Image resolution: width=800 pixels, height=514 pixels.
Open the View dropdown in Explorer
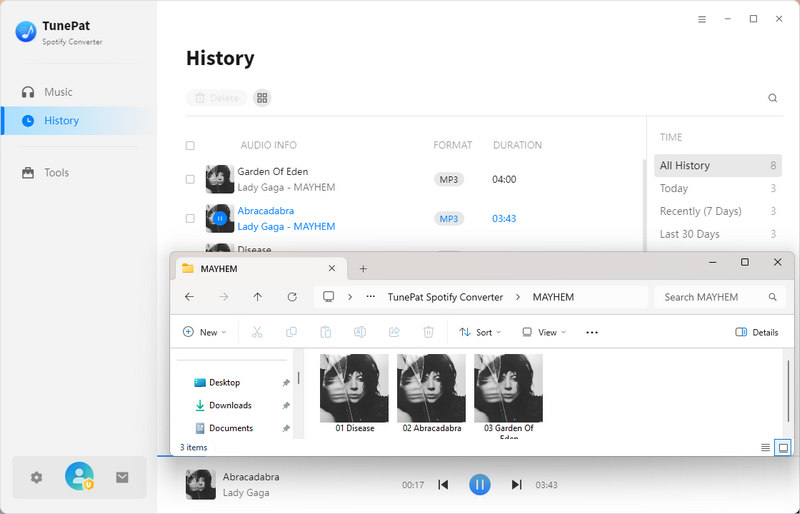click(544, 332)
